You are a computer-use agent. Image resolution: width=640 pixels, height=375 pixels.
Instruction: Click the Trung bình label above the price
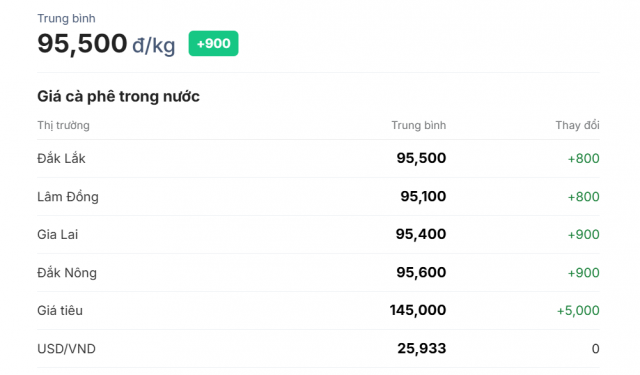(66, 18)
